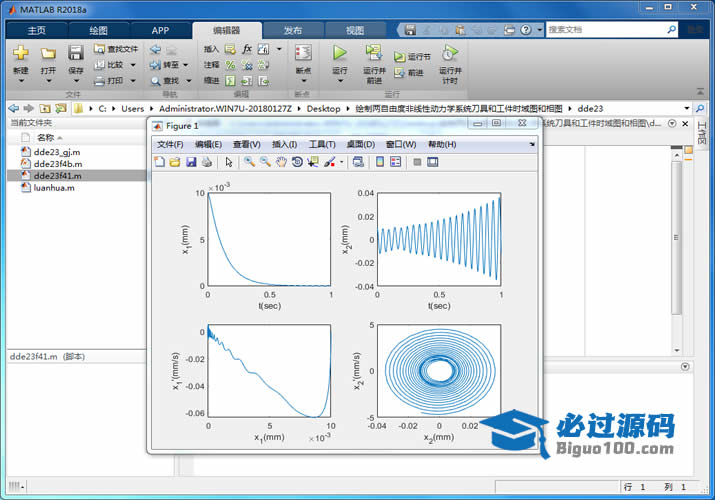Toggle the Rotate 3D tool in Figure toolbar

point(298,161)
